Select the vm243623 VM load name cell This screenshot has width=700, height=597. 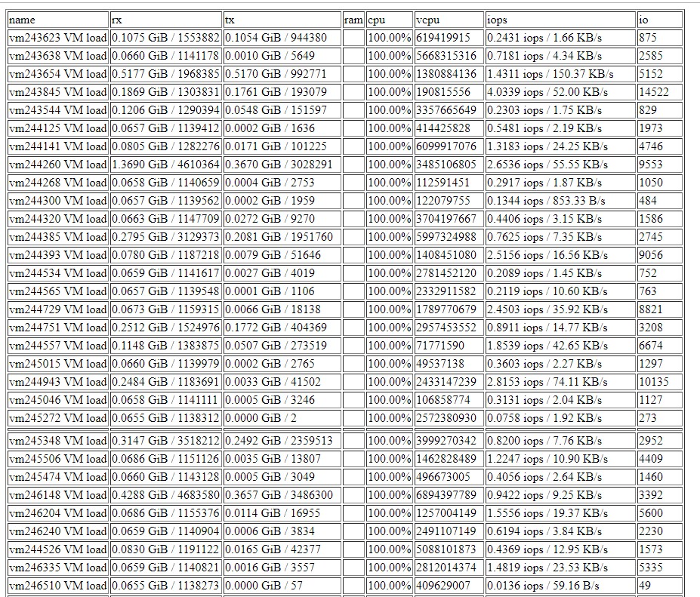coord(58,38)
